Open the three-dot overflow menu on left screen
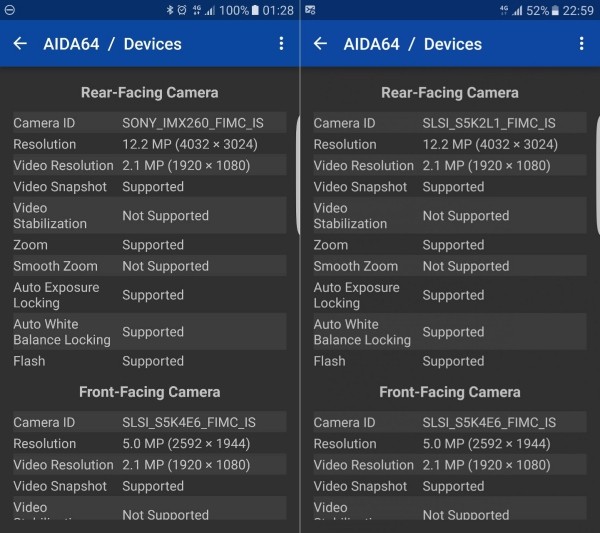This screenshot has height=533, width=600. [x=281, y=44]
